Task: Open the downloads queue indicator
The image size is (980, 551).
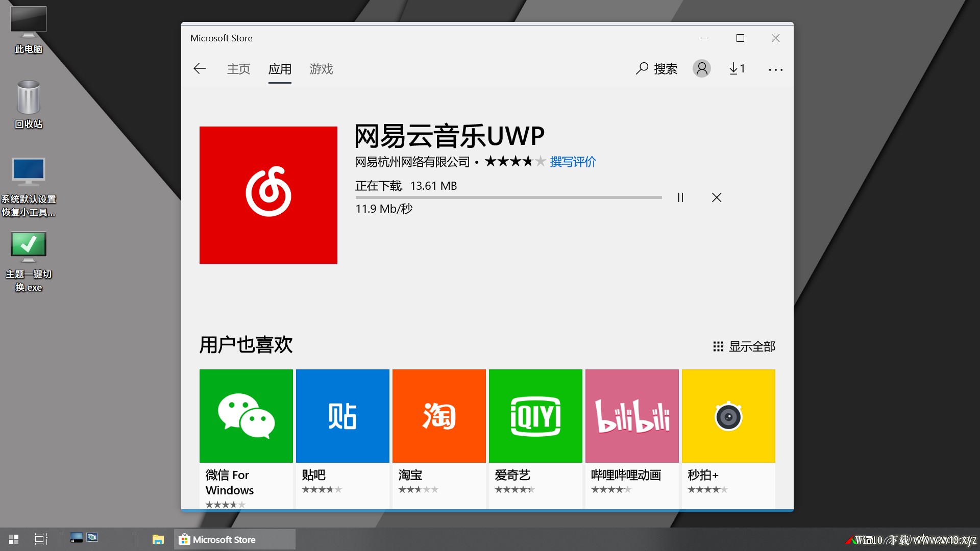Action: coord(737,68)
